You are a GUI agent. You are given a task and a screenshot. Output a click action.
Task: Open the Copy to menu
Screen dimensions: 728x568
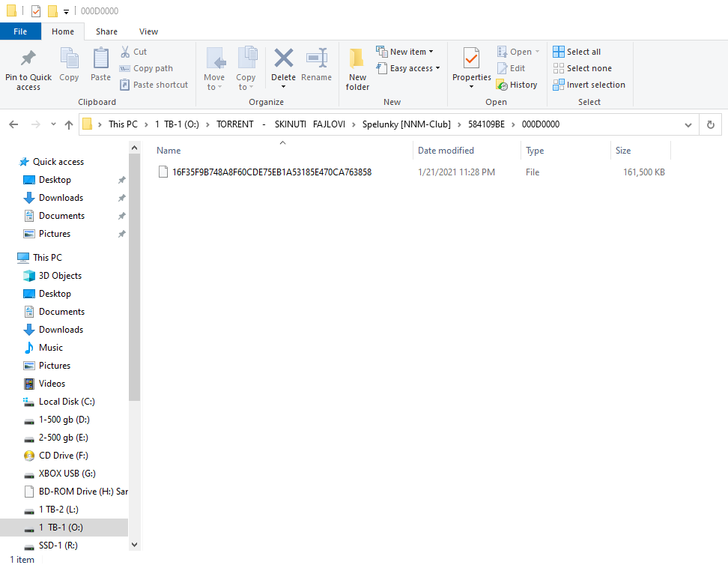click(x=246, y=69)
